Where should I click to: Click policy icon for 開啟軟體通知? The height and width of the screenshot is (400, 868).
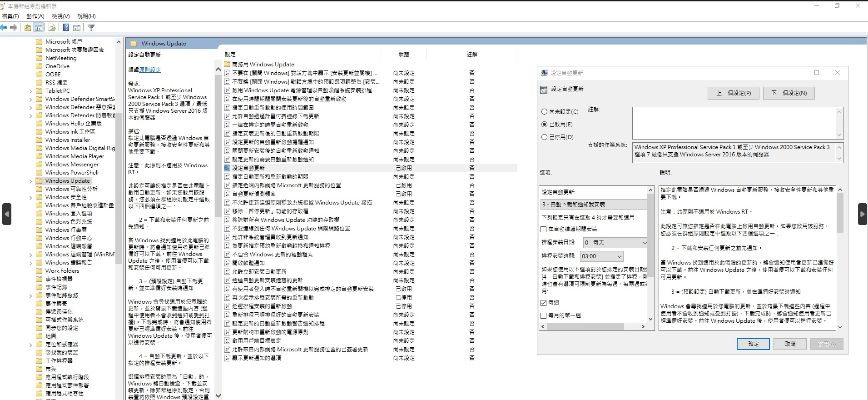(228, 263)
